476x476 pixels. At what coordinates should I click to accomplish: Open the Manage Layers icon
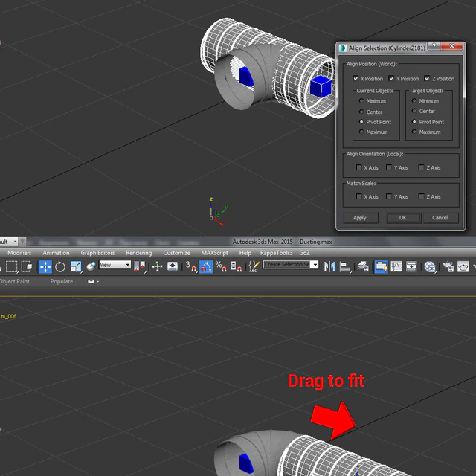[363, 266]
